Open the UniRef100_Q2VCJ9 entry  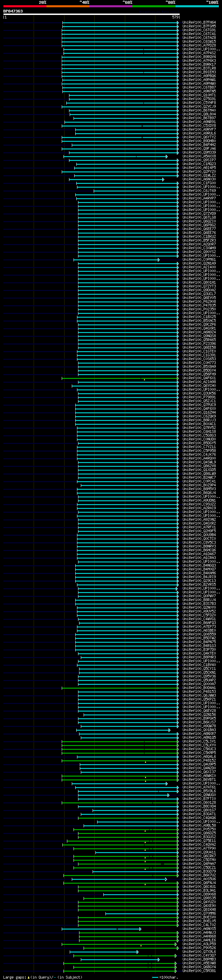[199, 106]
